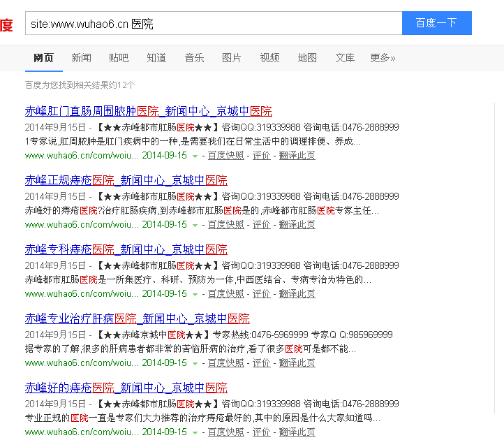Click 百度快照 on the last result

point(226,432)
